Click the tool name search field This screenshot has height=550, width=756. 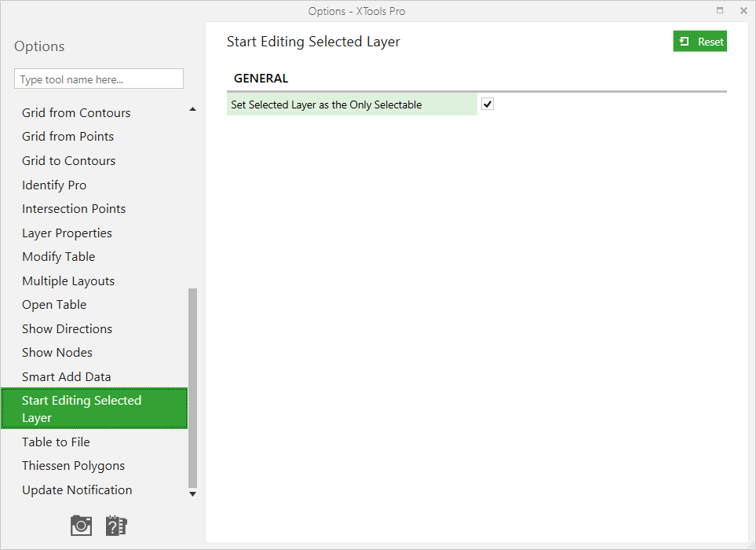[99, 79]
